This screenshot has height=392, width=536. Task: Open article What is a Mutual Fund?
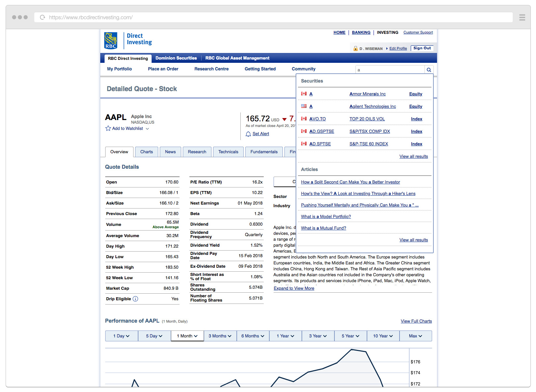324,228
